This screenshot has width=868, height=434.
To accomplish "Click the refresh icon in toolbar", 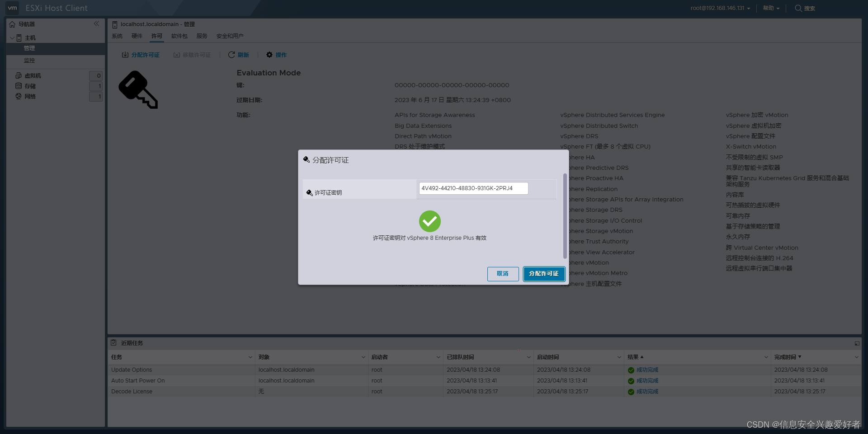I will pos(231,55).
